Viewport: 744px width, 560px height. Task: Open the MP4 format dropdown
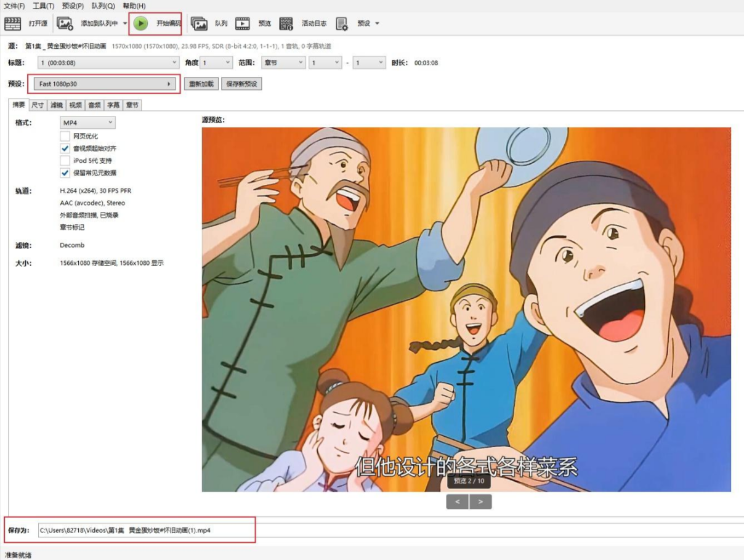[x=87, y=123]
